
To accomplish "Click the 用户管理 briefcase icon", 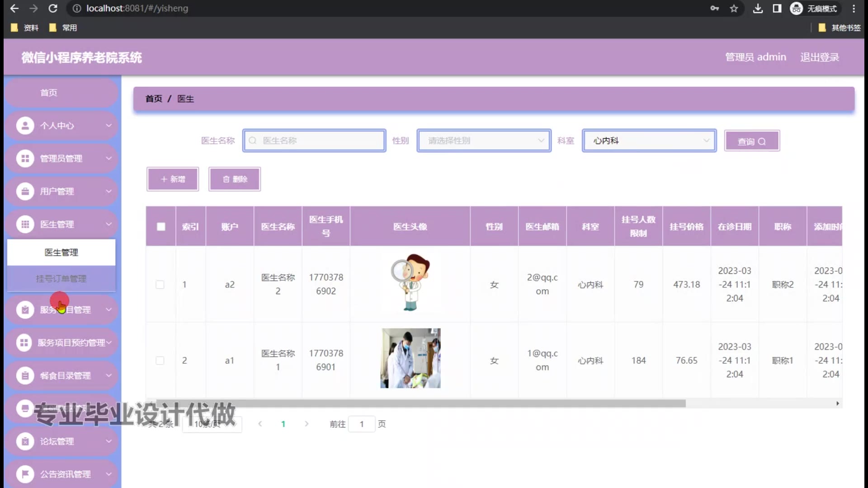I will click(x=25, y=192).
